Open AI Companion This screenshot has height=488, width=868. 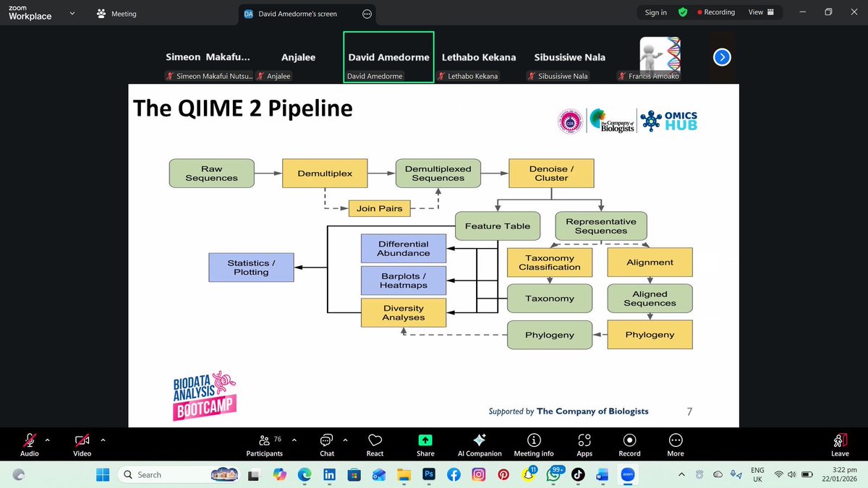pyautogui.click(x=480, y=445)
